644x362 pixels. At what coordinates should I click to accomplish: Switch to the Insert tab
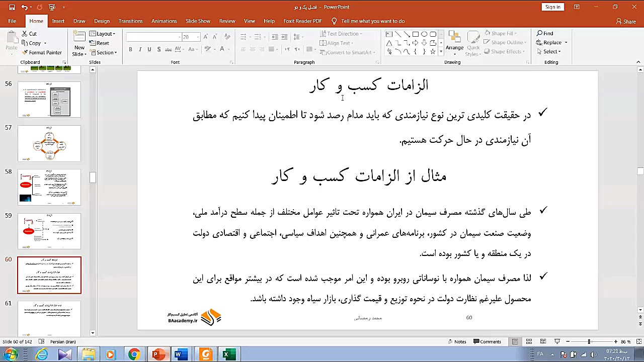coord(58,21)
